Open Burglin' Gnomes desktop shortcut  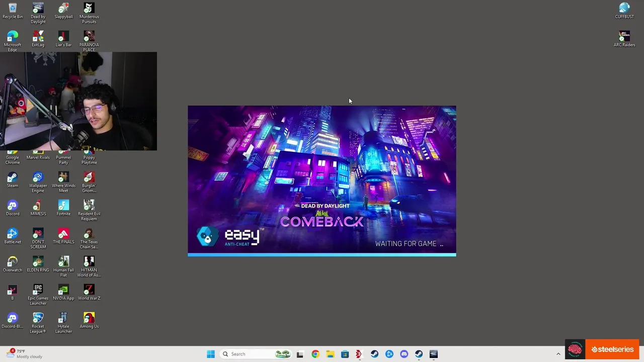89,182
